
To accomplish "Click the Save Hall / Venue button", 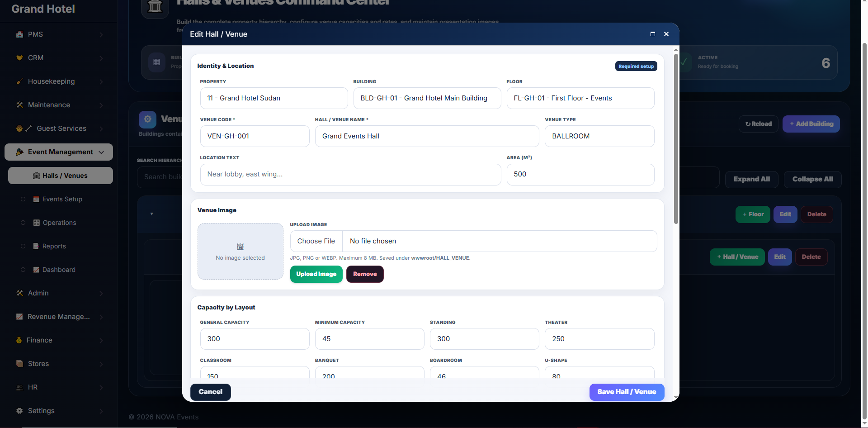I will coord(627,392).
